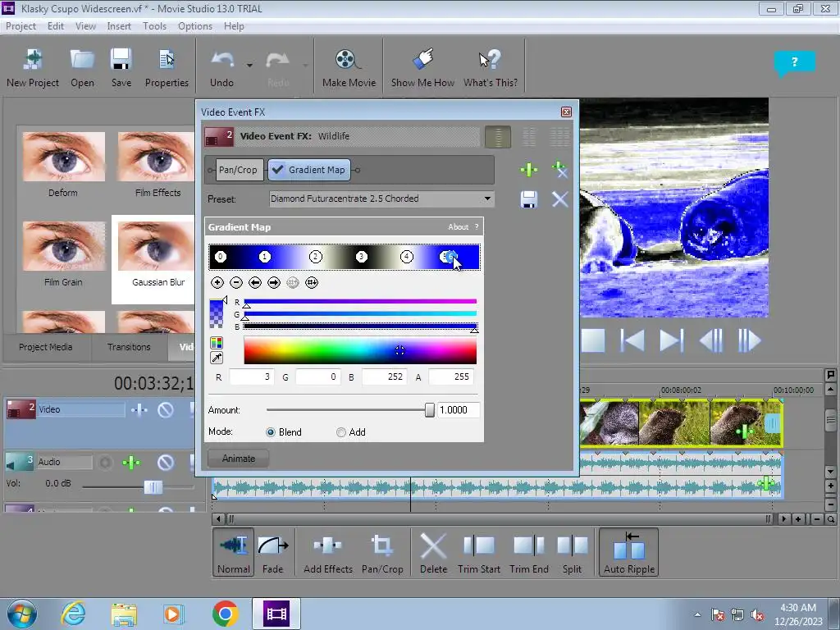Screen dimensions: 840x630
Task: Open the Audio track FX green icon
Action: pos(131,462)
